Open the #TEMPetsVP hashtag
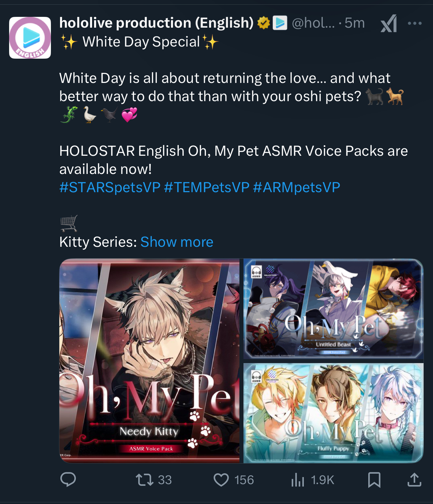The height and width of the screenshot is (504, 433). point(207,187)
